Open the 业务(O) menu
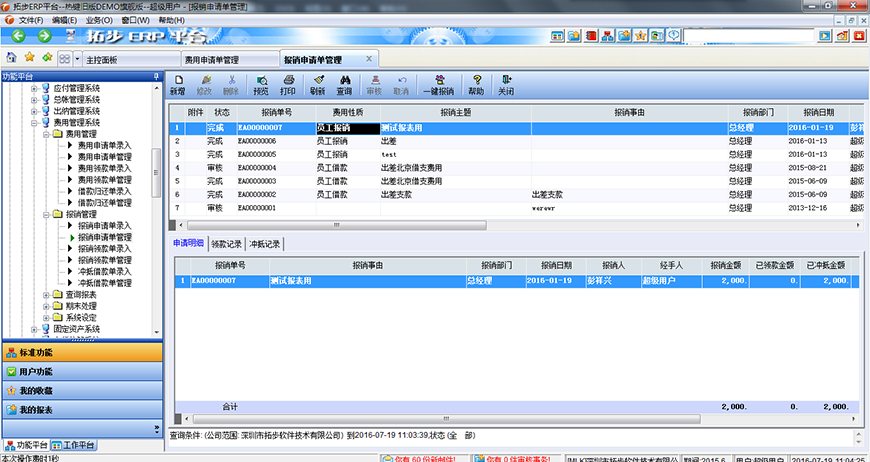Viewport: 870px width, 462px height. coord(99,20)
